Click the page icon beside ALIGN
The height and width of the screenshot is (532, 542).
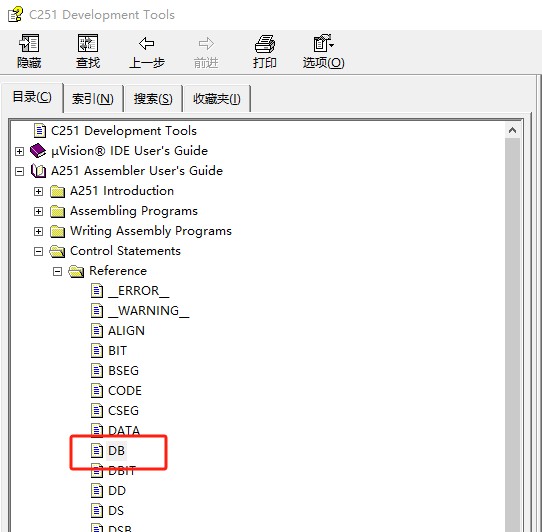coord(97,331)
